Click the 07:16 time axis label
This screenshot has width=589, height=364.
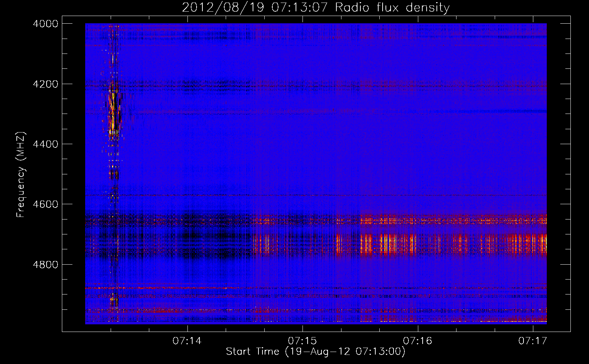(x=418, y=341)
